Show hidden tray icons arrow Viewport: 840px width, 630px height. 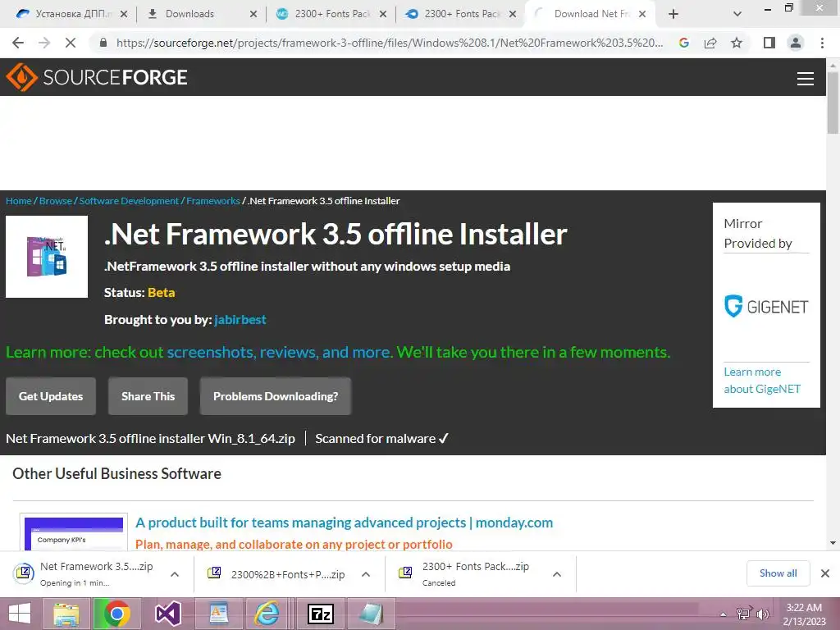click(724, 614)
